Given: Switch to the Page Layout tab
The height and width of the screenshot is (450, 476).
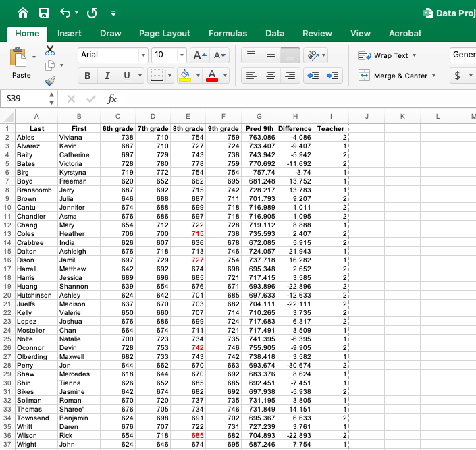Looking at the screenshot, I should click(x=165, y=33).
